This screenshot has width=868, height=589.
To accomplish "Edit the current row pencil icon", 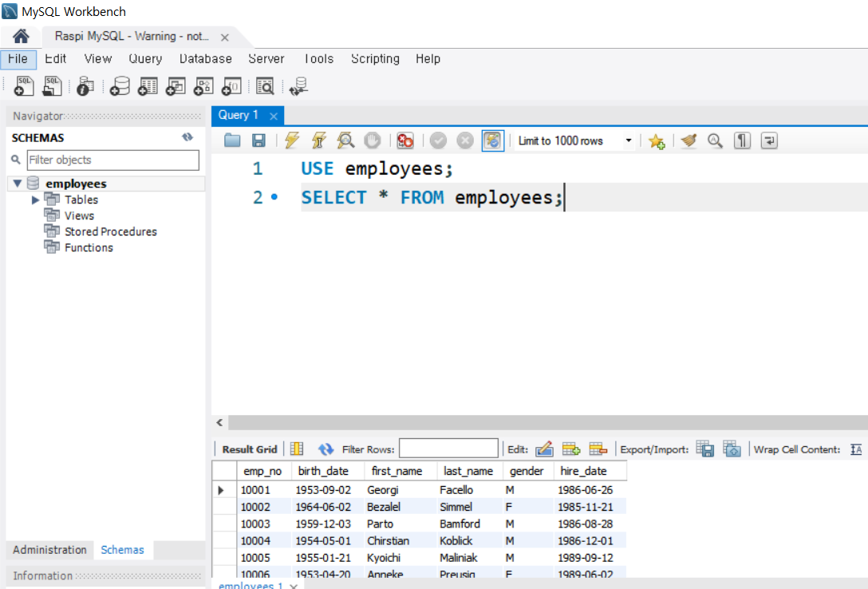I will [544, 449].
